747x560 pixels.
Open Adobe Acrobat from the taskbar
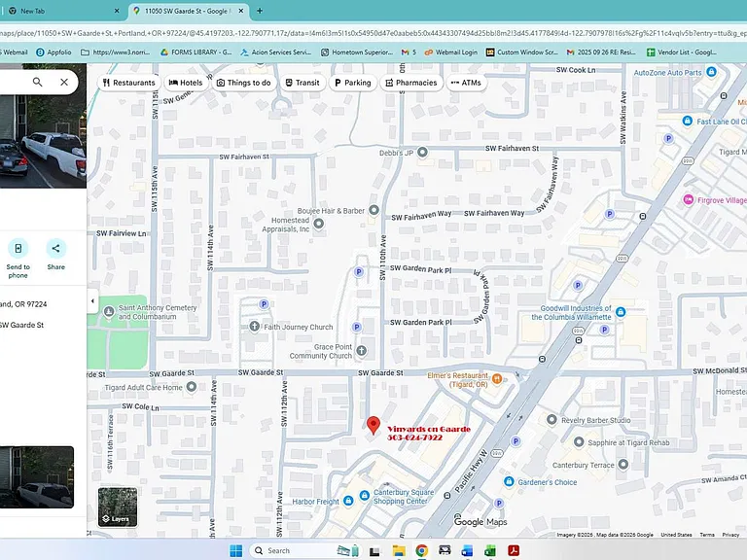click(x=514, y=550)
